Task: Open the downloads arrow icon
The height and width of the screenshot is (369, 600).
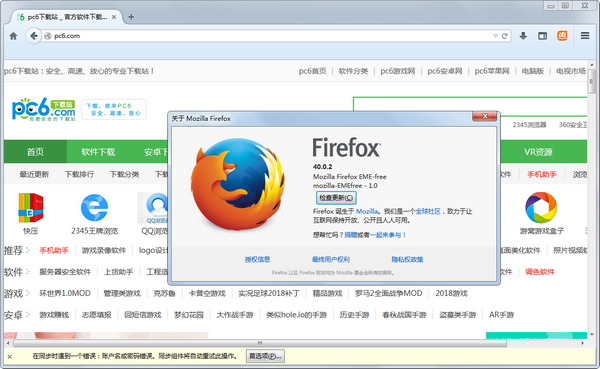Action: click(x=523, y=36)
